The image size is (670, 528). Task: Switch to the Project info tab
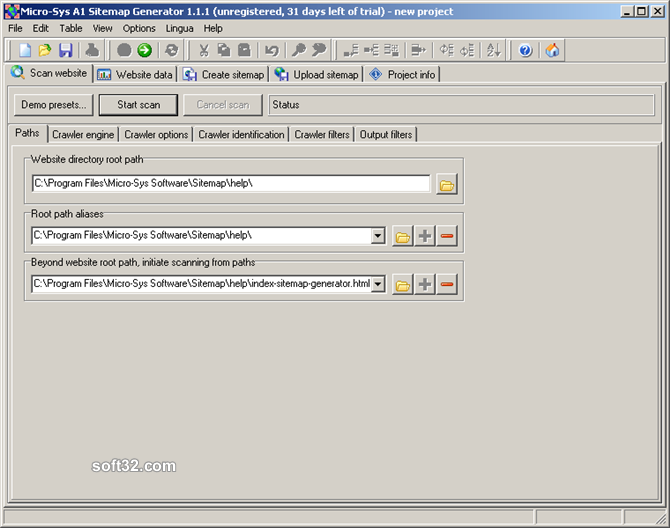403,75
